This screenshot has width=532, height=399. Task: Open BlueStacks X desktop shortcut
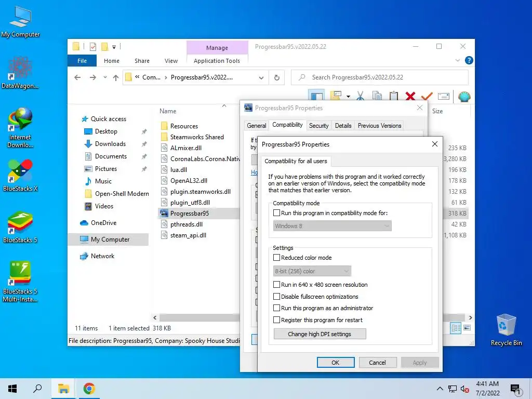(x=20, y=176)
